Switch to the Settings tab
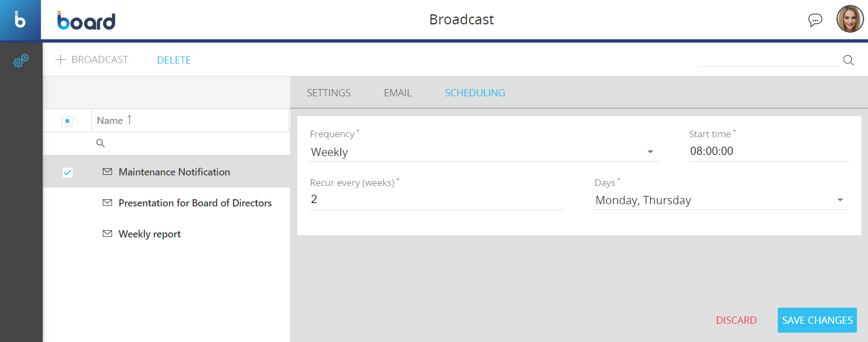This screenshot has height=342, width=868. [x=329, y=93]
